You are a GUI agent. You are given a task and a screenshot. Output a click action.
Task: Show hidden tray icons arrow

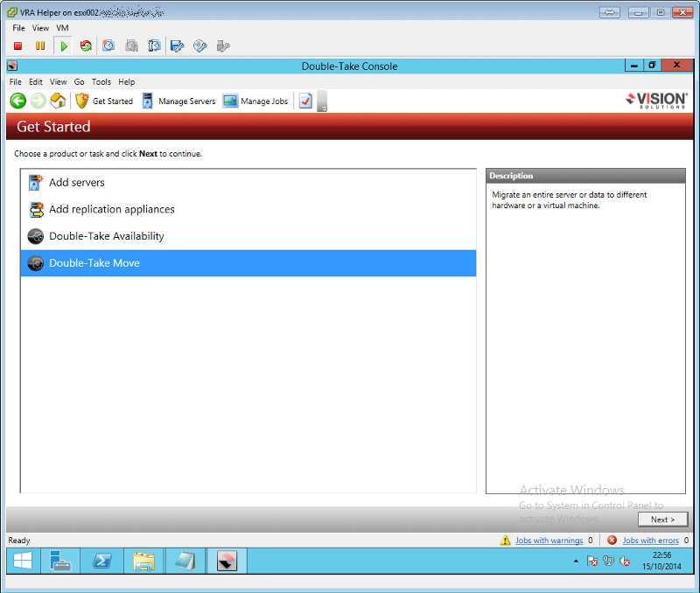(x=576, y=561)
